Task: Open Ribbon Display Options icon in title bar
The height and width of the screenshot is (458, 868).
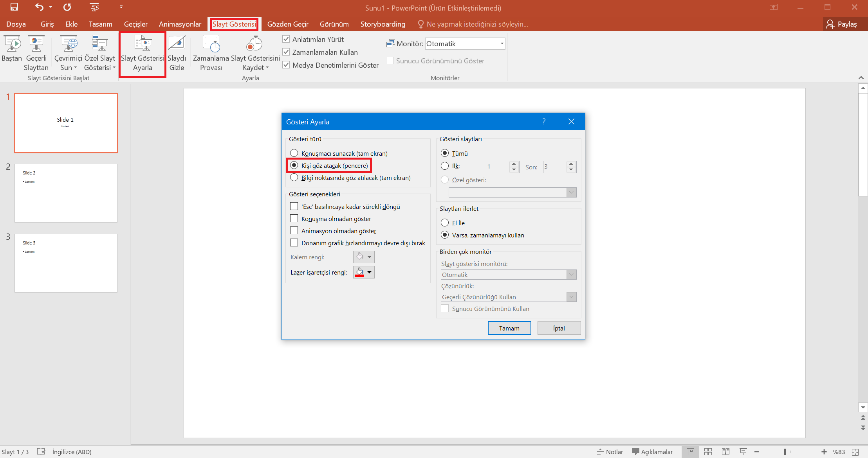Action: tap(774, 7)
